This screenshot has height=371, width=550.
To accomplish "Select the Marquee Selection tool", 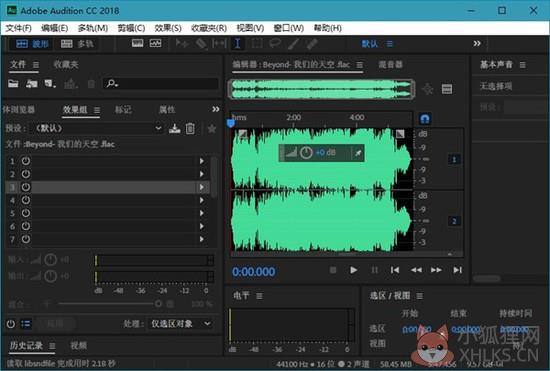I will 257,43.
